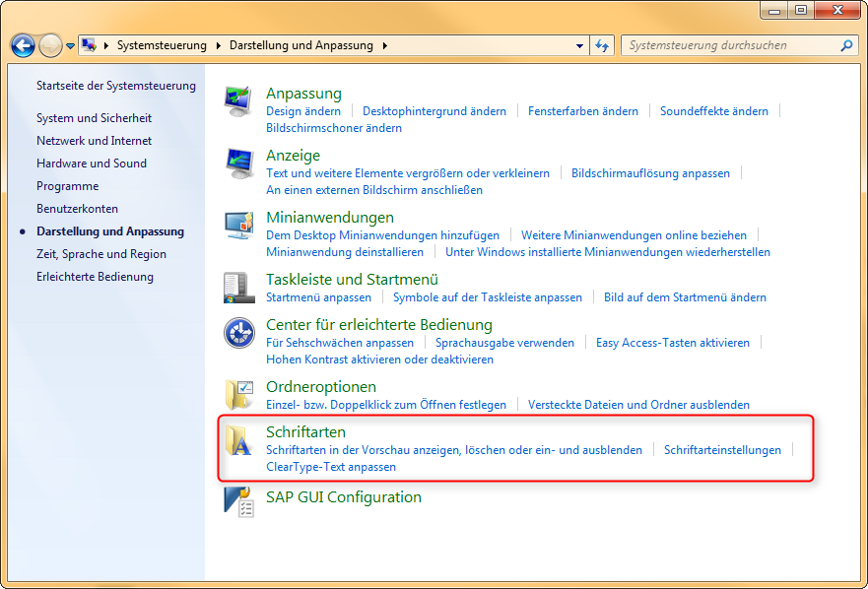Open the Center für erleichterte Bedienung icon
This screenshot has width=868, height=589.
(238, 334)
